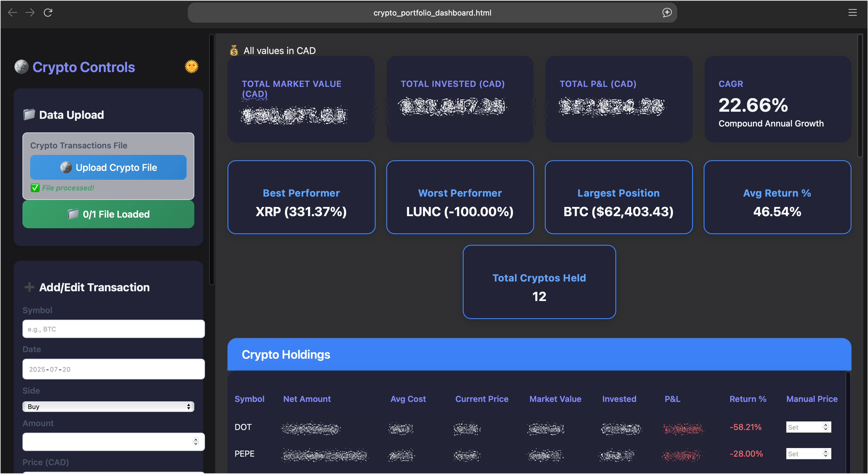Click the plus icon beside Add/Edit Transaction
This screenshot has height=474, width=868.
(x=29, y=287)
